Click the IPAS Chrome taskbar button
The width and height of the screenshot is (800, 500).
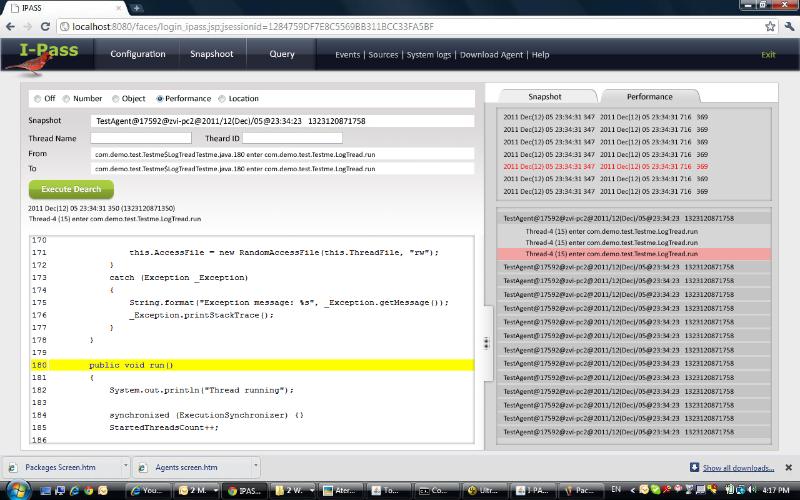click(x=245, y=490)
